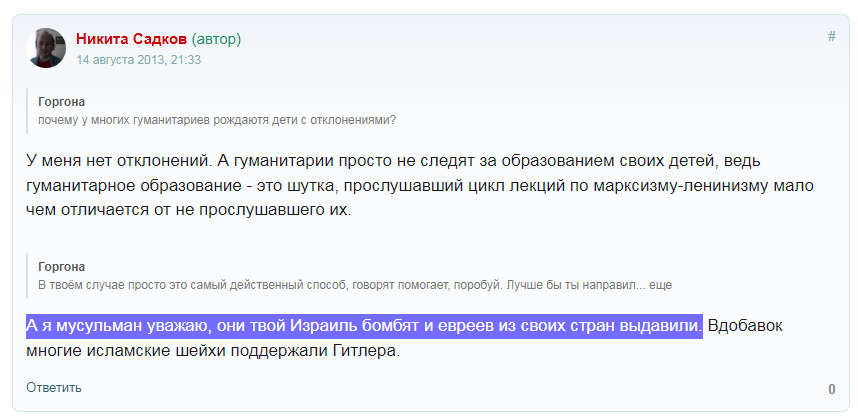Click the comment permalink hash icon
The image size is (858, 420).
coord(831,36)
